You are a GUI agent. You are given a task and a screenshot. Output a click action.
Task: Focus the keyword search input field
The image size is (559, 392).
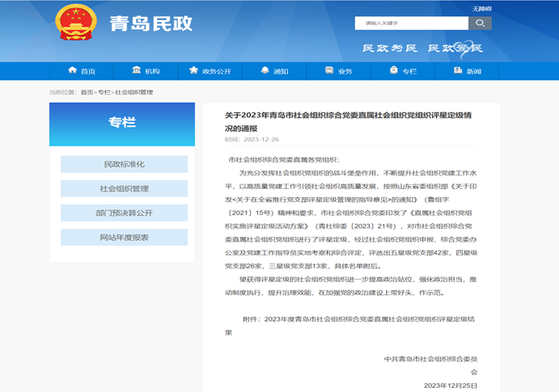(x=412, y=23)
